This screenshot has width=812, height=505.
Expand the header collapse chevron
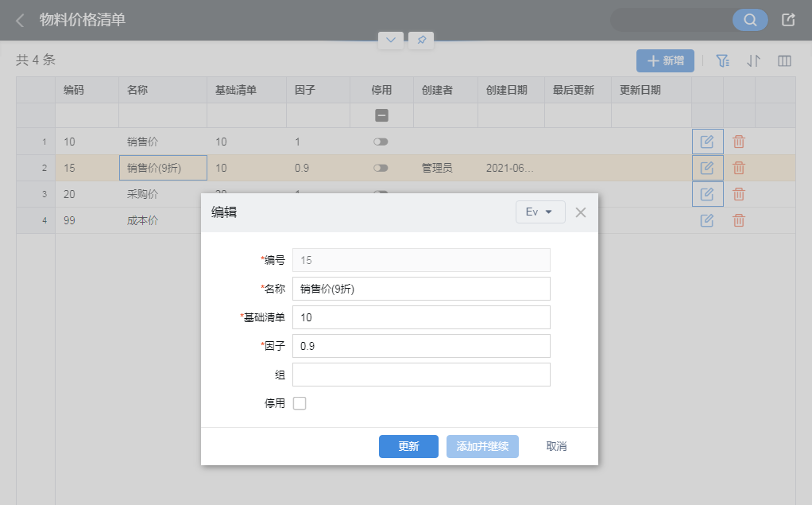coord(391,40)
